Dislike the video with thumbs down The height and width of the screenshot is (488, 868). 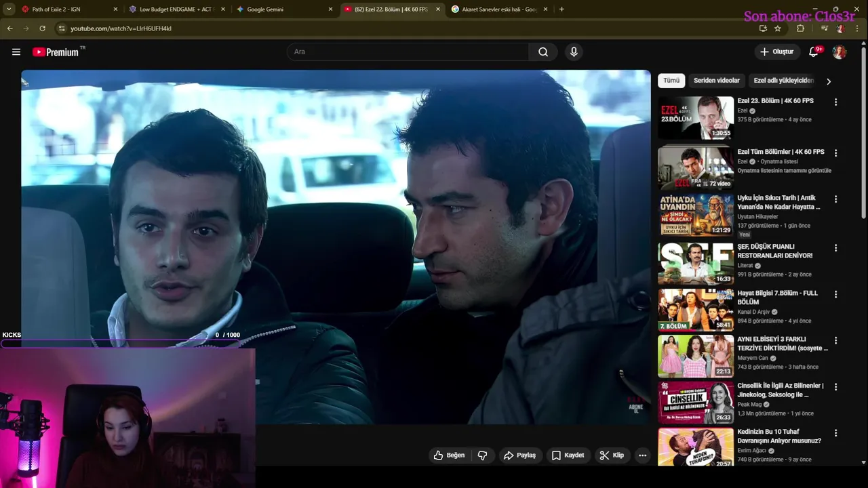483,455
